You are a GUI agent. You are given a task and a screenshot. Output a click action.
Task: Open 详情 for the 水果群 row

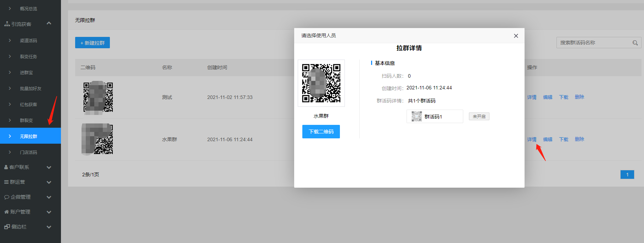click(532, 139)
